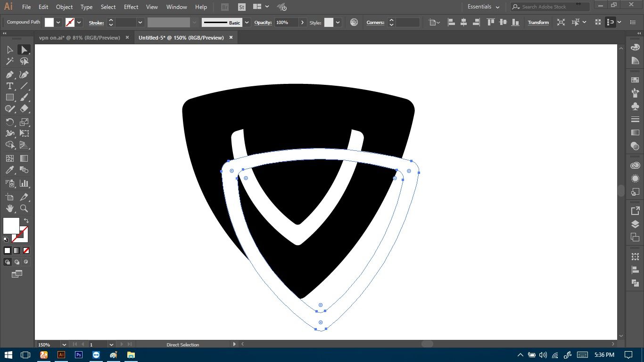Image resolution: width=644 pixels, height=362 pixels.
Task: Select the Rotate tool
Action: (9, 122)
